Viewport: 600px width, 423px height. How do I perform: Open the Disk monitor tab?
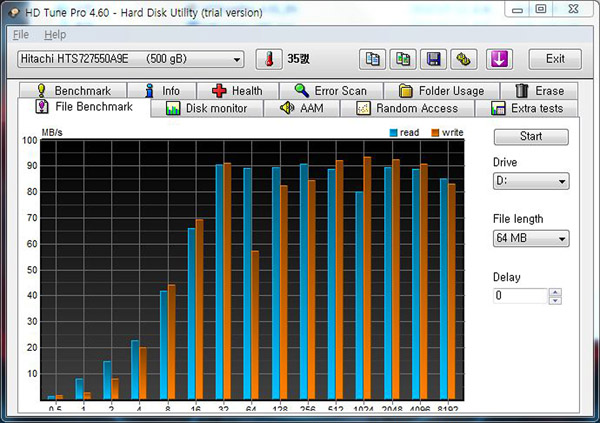pos(207,108)
